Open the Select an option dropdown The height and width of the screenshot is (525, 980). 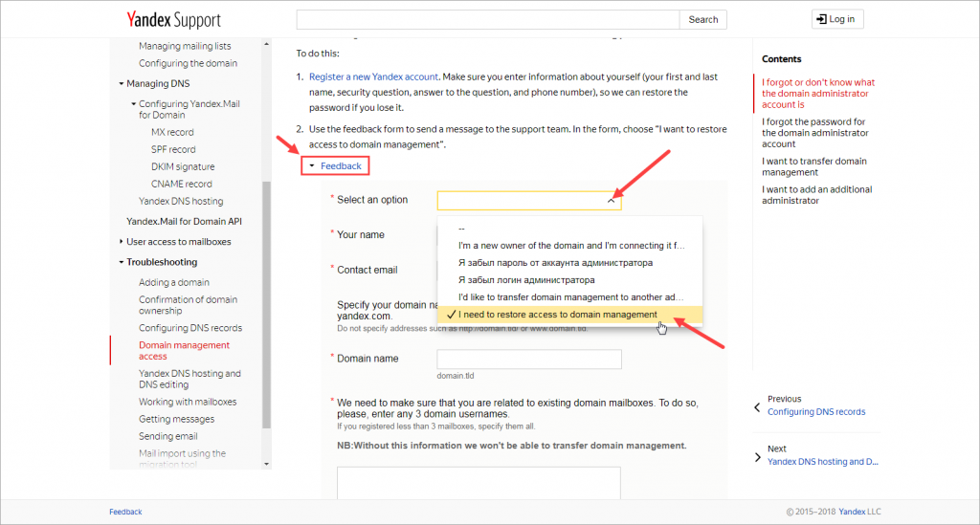(528, 201)
